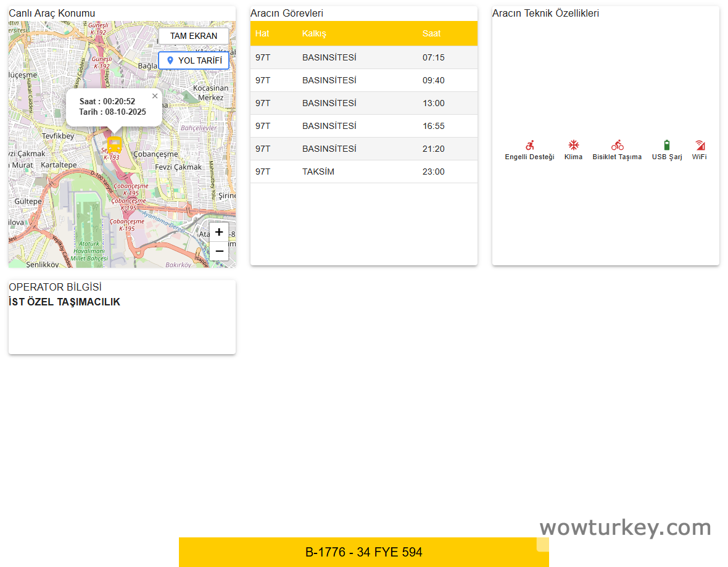Click the Kalkış column header
Image resolution: width=728 pixels, height=567 pixels.
314,33
